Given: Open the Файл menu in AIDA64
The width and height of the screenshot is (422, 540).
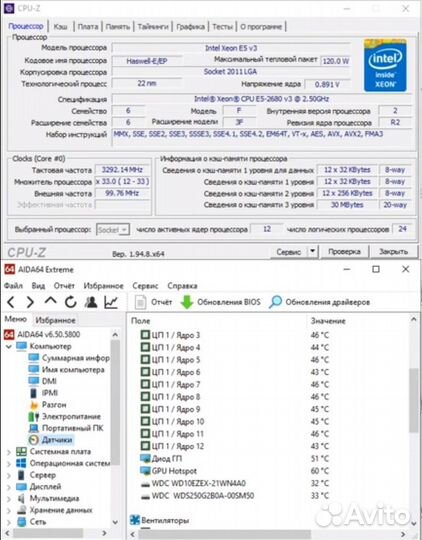Looking at the screenshot, I should click(x=13, y=286).
